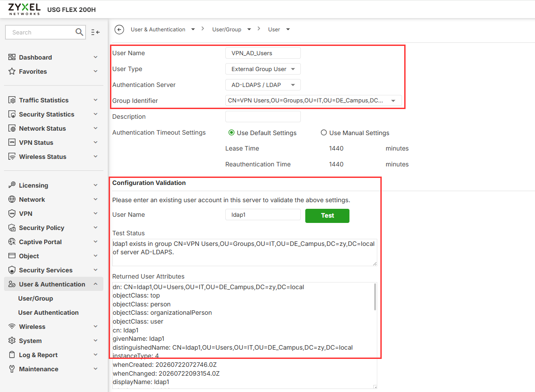Click the Traffic Statistics icon
The height and width of the screenshot is (392, 535).
pos(12,100)
